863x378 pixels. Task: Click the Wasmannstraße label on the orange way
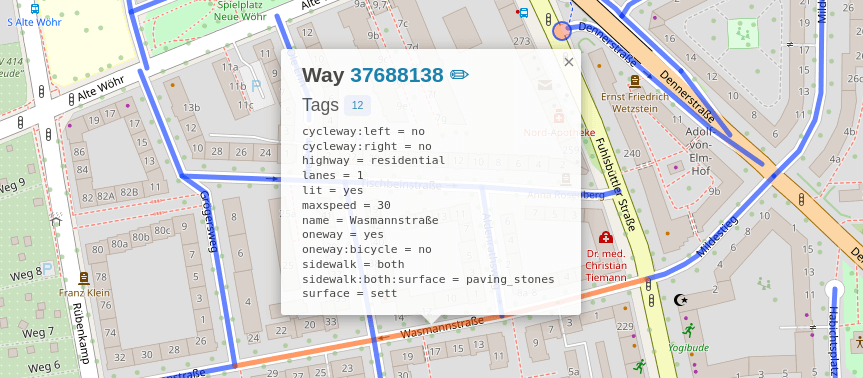coord(442,327)
